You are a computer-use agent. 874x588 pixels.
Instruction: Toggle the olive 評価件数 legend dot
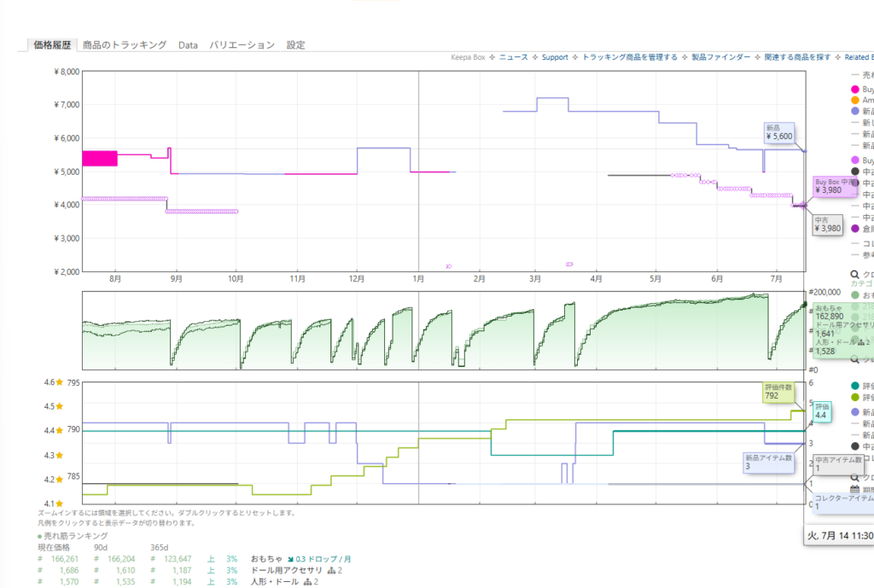pos(855,398)
